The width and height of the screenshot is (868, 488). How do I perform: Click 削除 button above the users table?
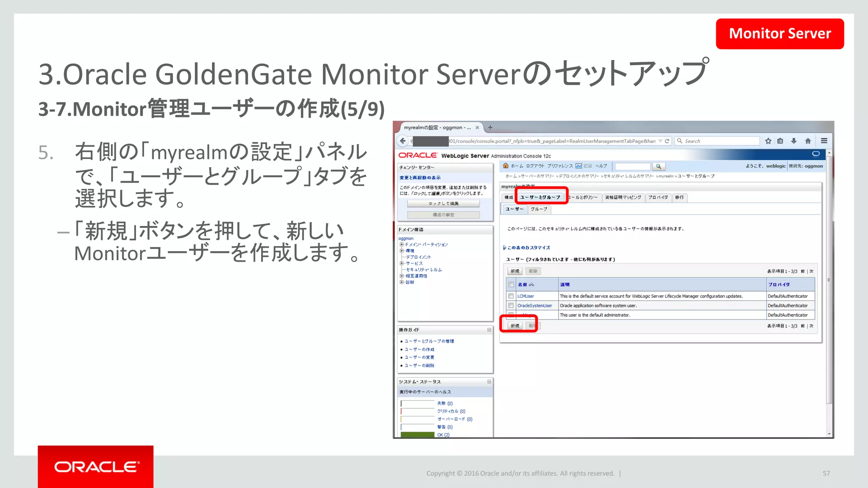[x=533, y=271]
